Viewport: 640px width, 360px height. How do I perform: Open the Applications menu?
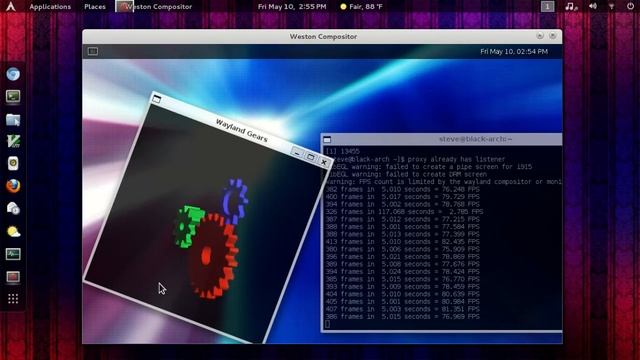coord(50,7)
